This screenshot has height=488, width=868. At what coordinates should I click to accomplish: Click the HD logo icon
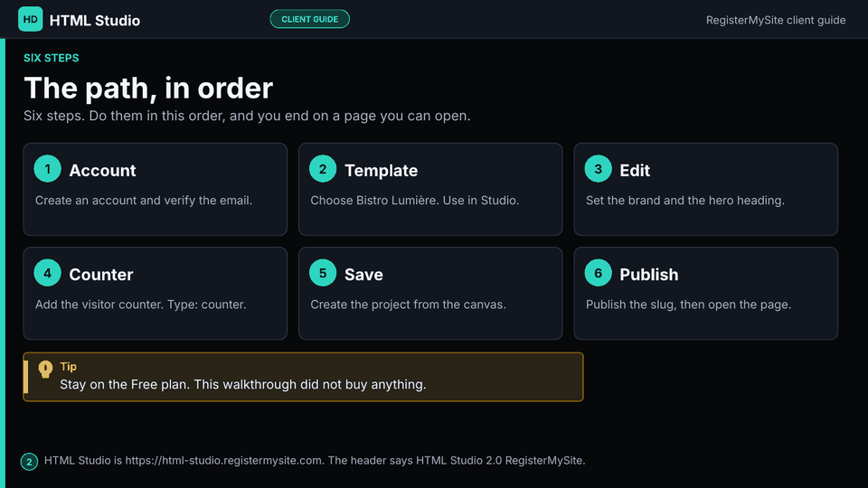tap(31, 19)
